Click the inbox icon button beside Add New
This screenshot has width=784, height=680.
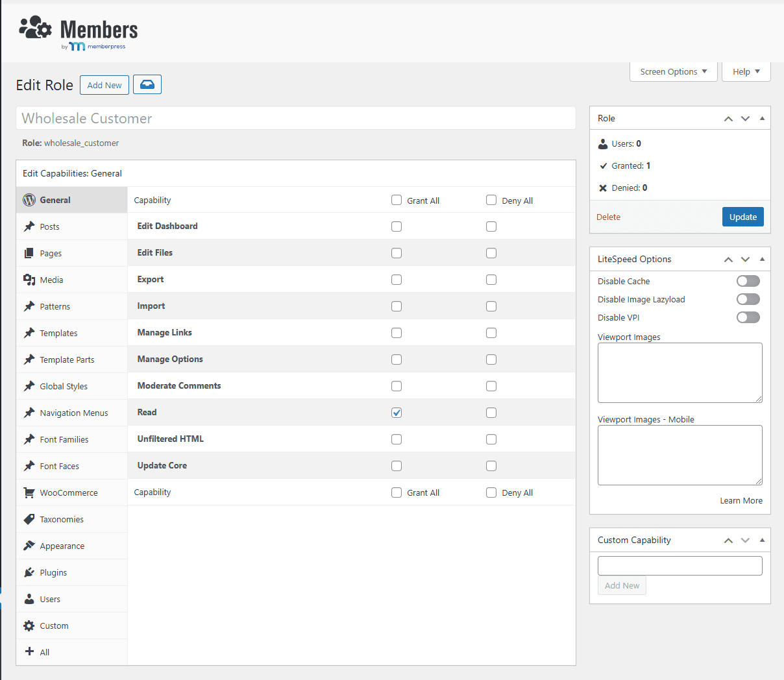tap(147, 85)
